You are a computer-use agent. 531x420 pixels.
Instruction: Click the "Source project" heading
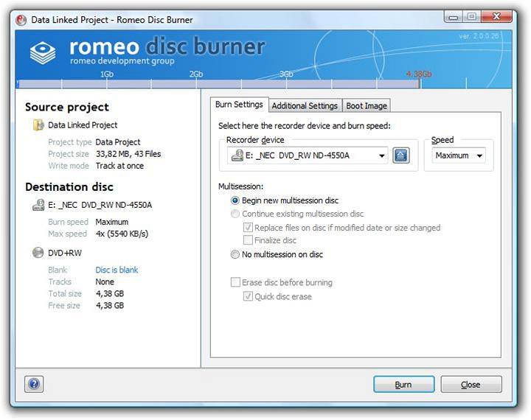pos(67,108)
